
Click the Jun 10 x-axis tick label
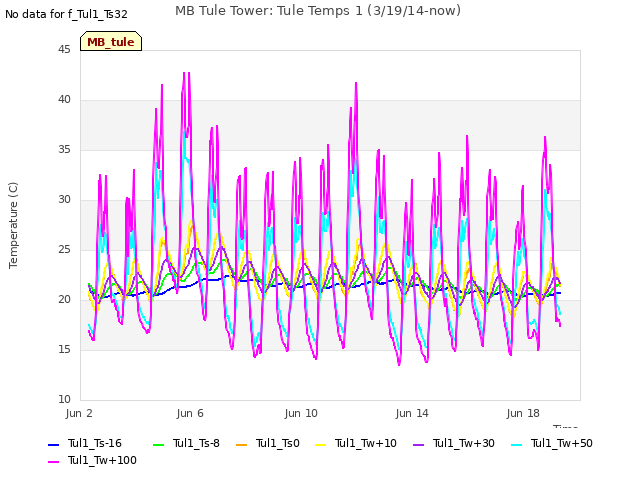pos(301,413)
